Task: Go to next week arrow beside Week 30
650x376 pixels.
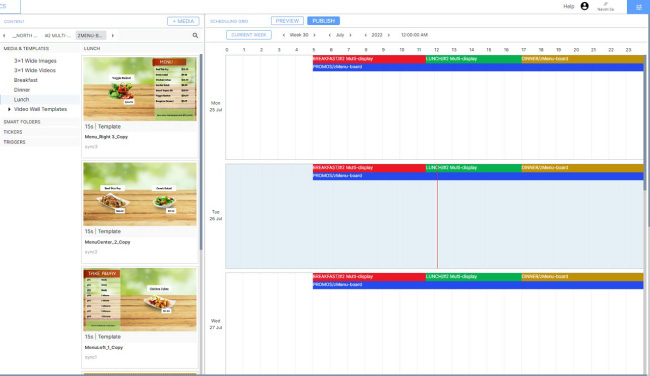Action: (x=314, y=35)
